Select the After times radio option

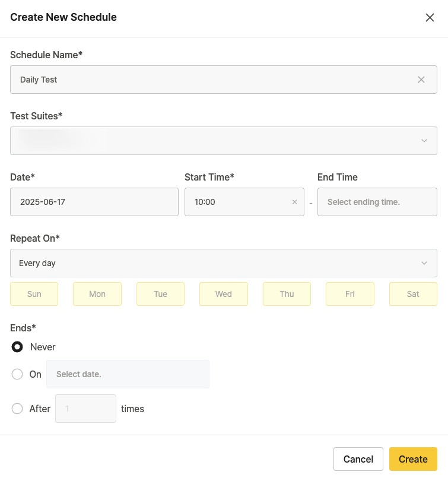pyautogui.click(x=17, y=409)
